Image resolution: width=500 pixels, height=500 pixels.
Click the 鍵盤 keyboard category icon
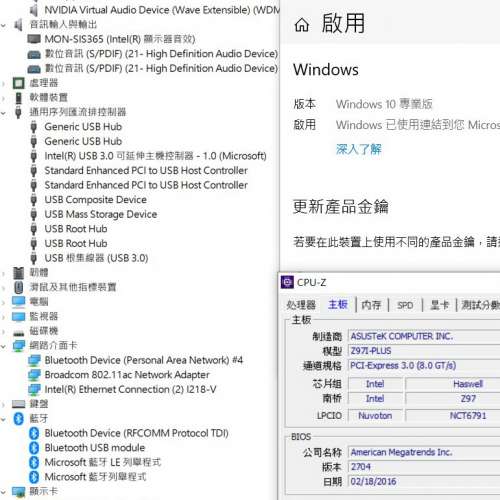[x=18, y=404]
